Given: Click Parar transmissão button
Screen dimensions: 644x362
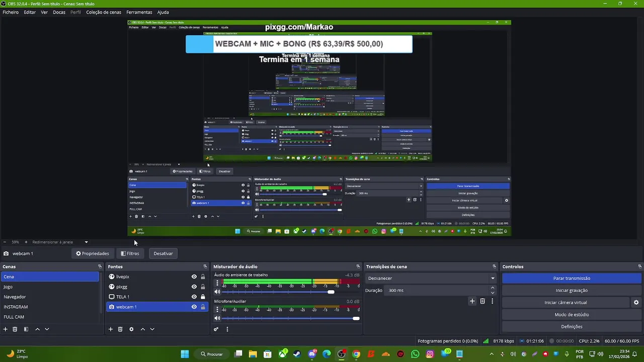Looking at the screenshot, I should [x=572, y=278].
